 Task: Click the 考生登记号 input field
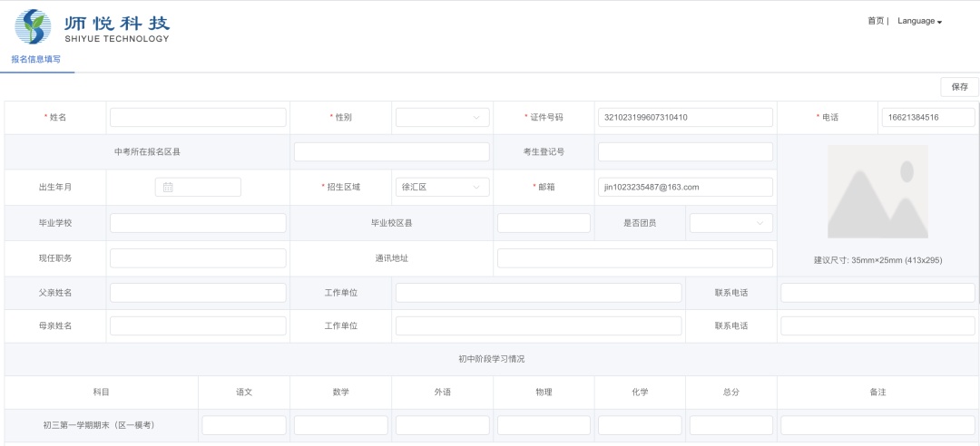(686, 151)
